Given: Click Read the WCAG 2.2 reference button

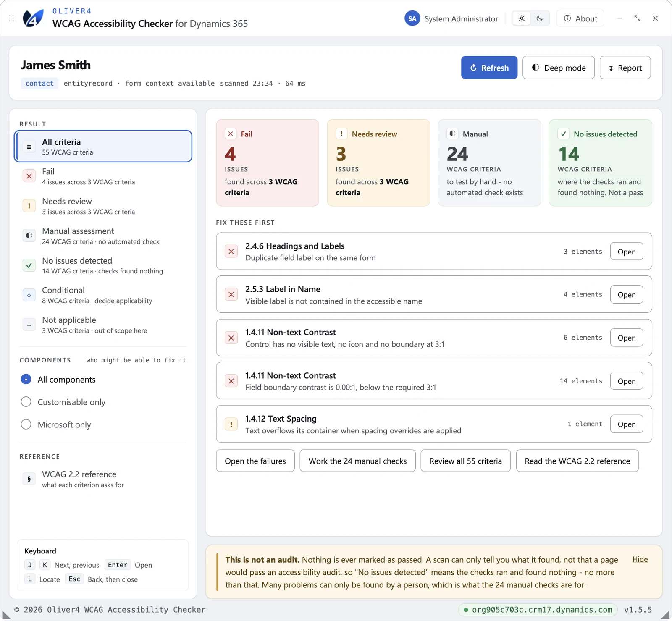Looking at the screenshot, I should [577, 461].
